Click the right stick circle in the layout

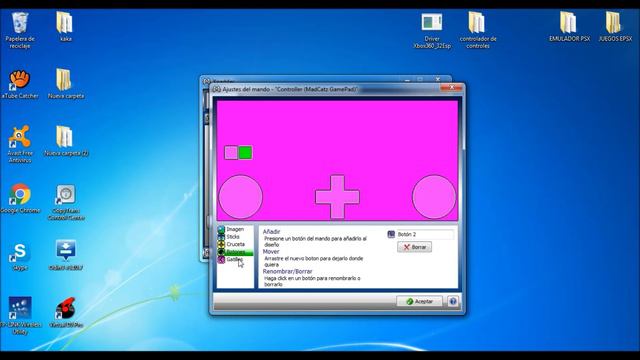coord(434,197)
